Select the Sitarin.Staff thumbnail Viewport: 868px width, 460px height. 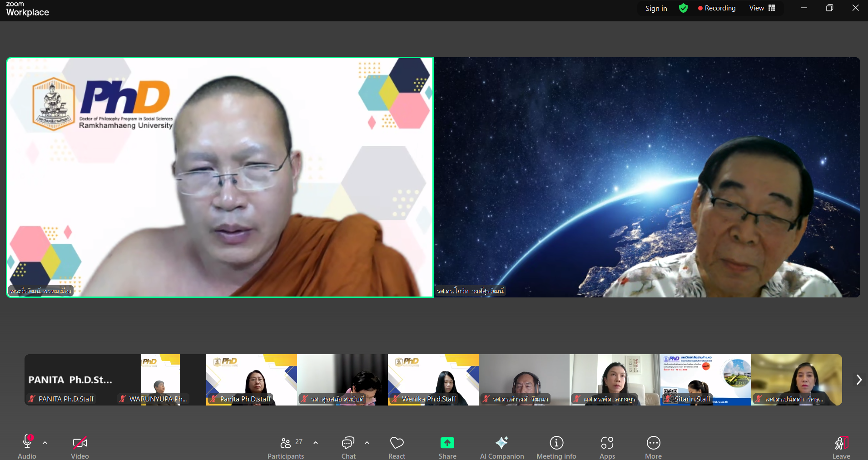[x=706, y=380]
